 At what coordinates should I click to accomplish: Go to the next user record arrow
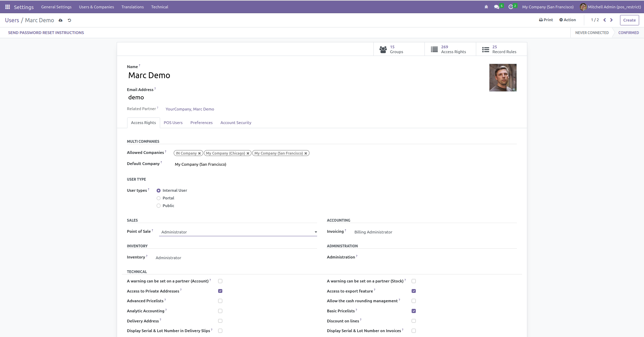click(x=611, y=20)
